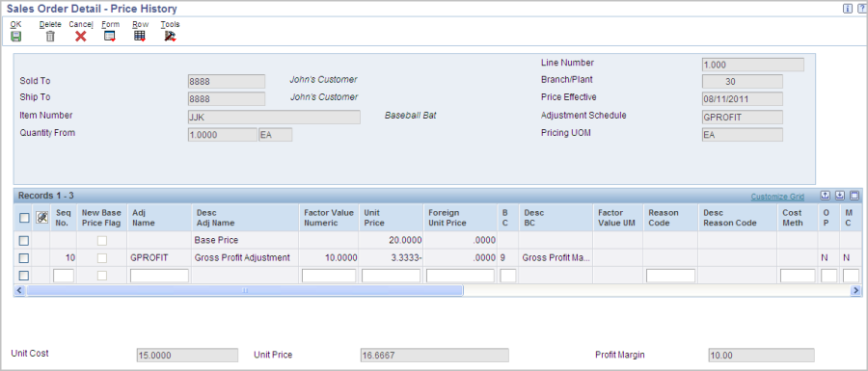868x371 pixels.
Task: Click the Tools menu label
Action: coord(170,24)
